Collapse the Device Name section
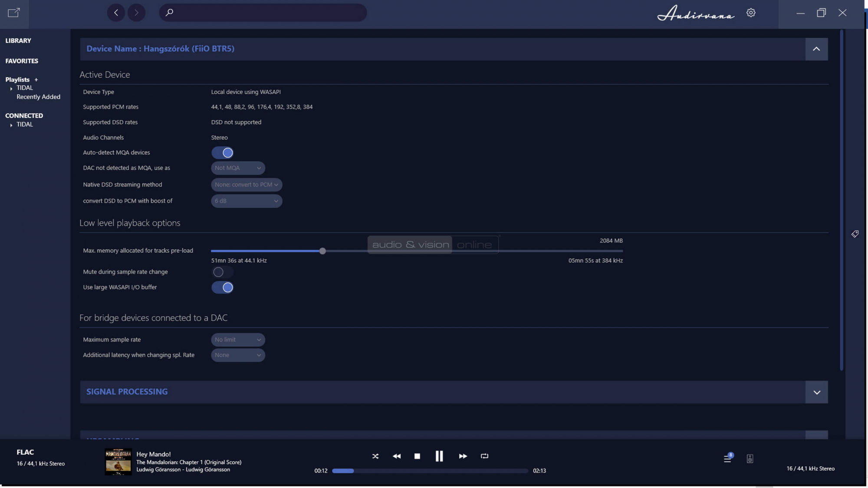The height and width of the screenshot is (488, 868). (x=816, y=49)
